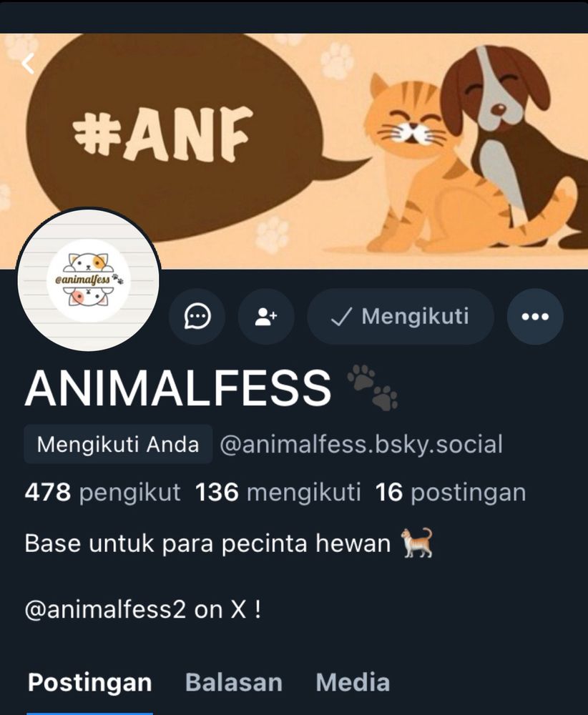Open the 136 mengikuti following list
The width and height of the screenshot is (588, 715).
(278, 493)
